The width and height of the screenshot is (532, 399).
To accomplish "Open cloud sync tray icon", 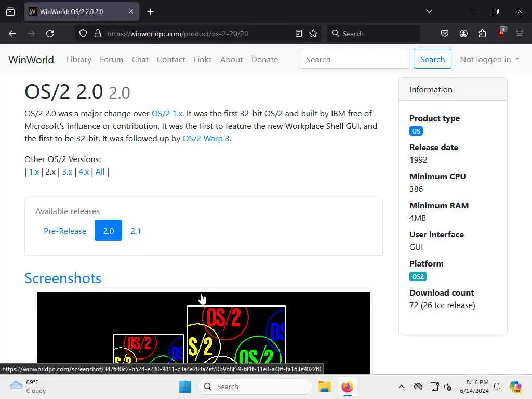I will click(x=418, y=387).
